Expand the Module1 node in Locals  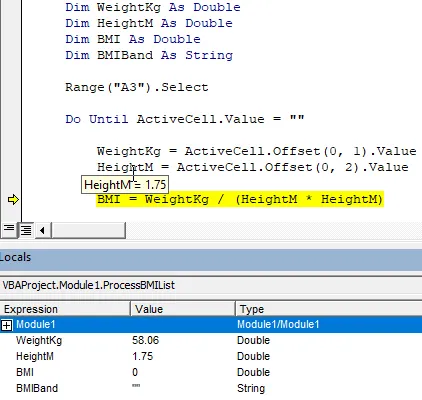coord(6,325)
